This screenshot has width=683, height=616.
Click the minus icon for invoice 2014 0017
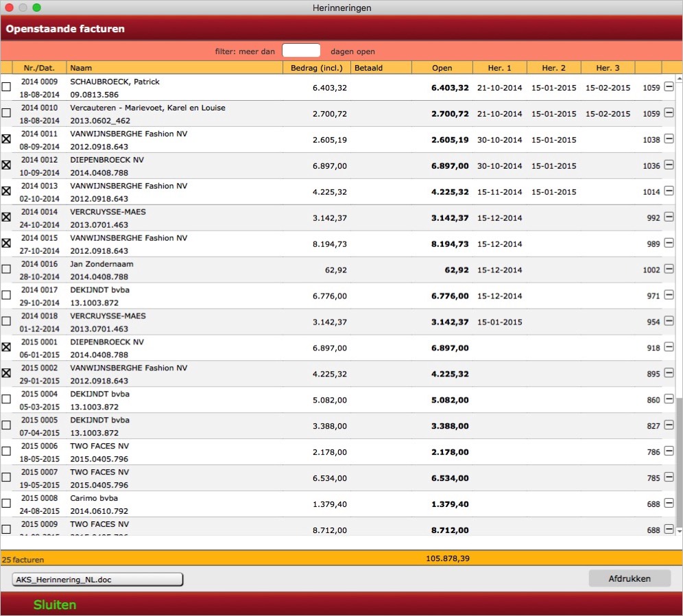(x=669, y=296)
